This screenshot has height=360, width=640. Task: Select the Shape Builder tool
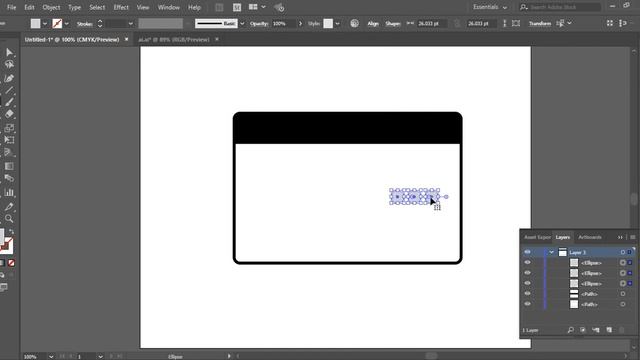click(9, 153)
